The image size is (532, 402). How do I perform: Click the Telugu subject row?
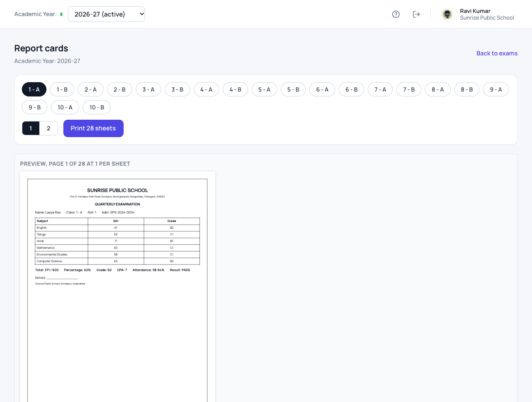(x=117, y=234)
